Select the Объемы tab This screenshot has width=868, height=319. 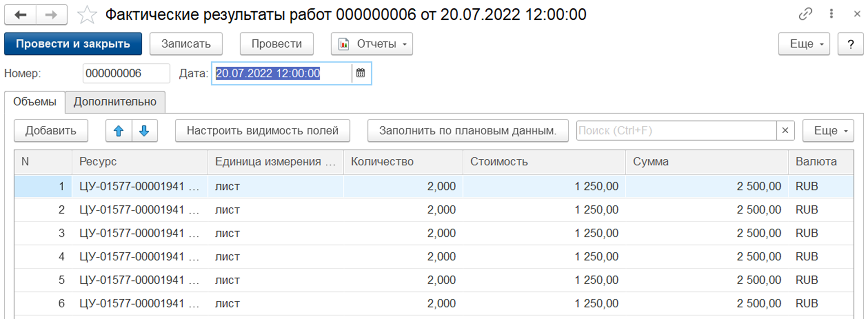point(35,102)
